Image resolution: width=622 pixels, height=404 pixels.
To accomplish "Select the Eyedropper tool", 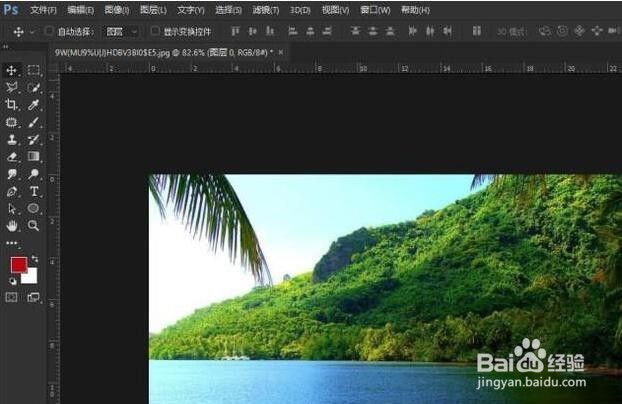I will click(33, 105).
